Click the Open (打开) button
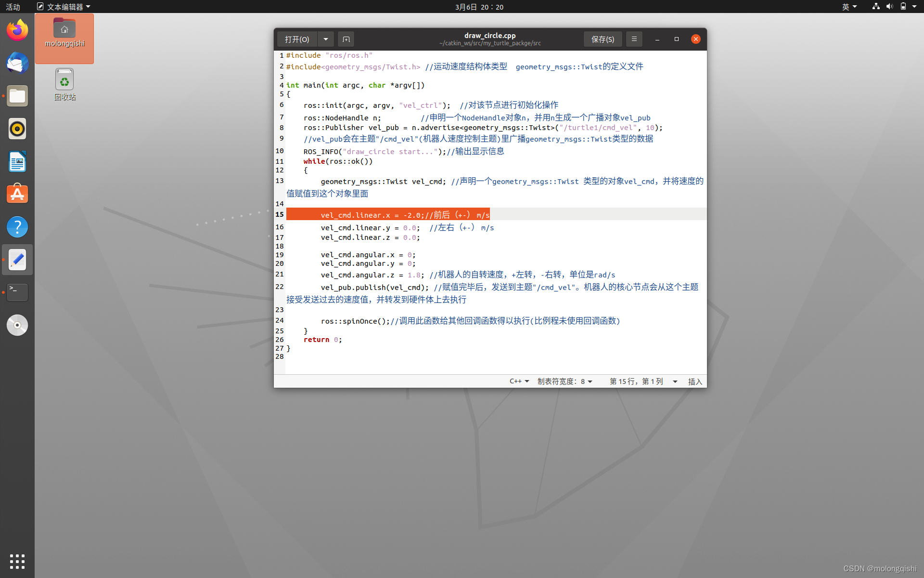924x578 pixels. 297,39
